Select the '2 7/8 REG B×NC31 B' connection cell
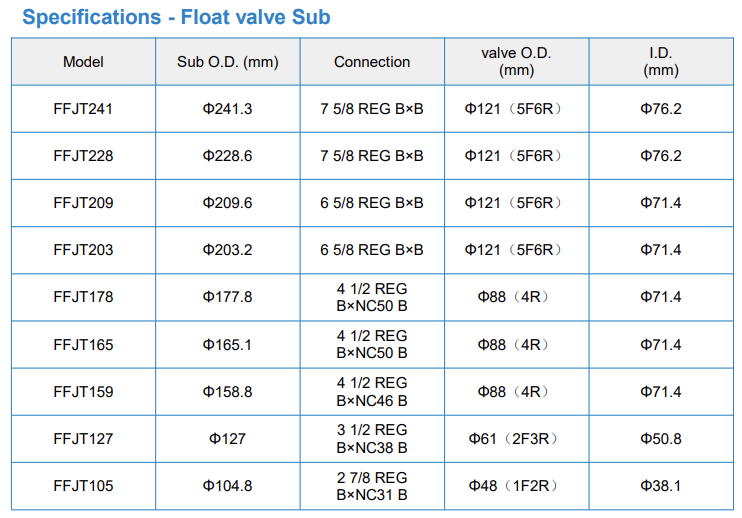The height and width of the screenshot is (518, 742). [372, 486]
